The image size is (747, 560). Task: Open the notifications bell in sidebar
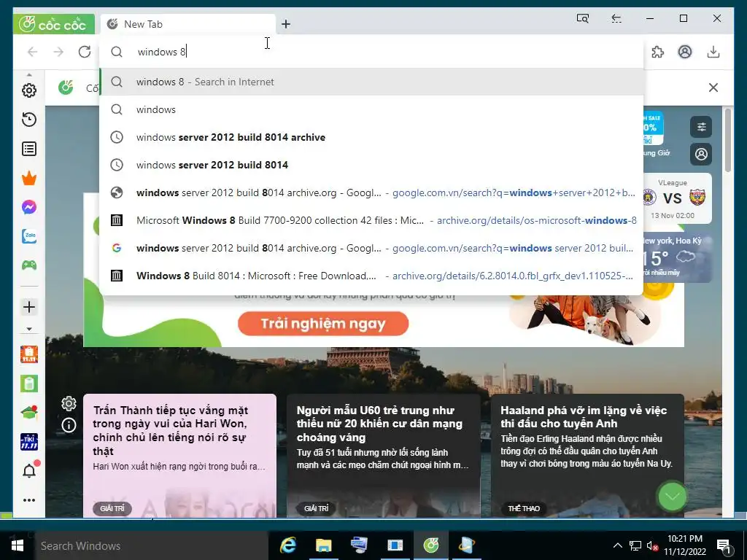point(29,470)
